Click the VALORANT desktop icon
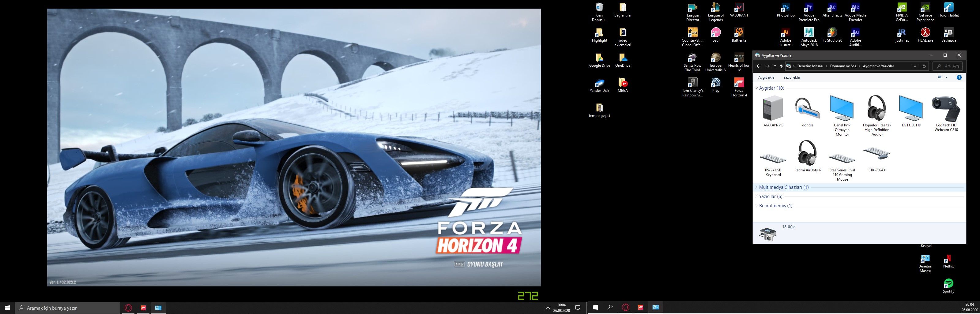 click(x=739, y=10)
